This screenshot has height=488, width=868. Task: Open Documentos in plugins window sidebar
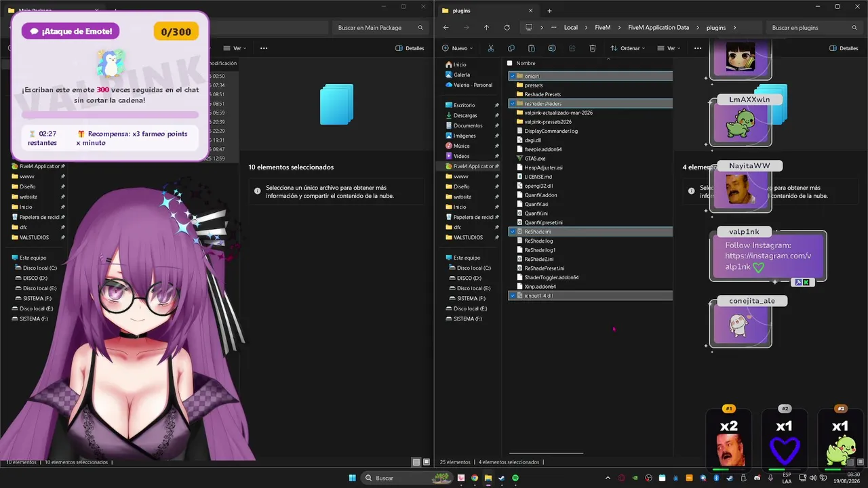(468, 125)
